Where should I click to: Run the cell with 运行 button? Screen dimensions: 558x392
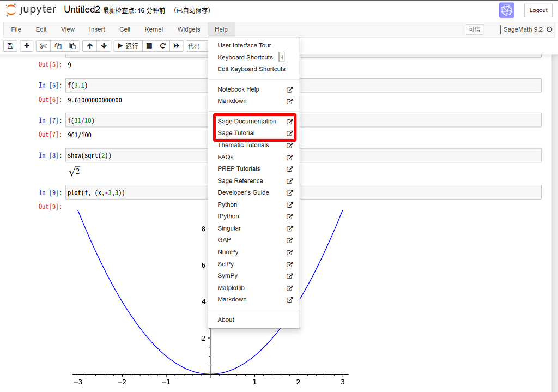[128, 46]
